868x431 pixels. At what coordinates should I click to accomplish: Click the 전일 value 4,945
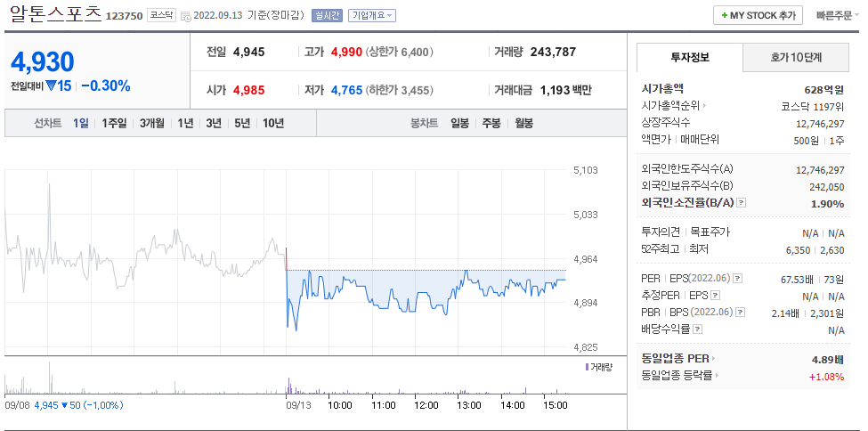(249, 52)
